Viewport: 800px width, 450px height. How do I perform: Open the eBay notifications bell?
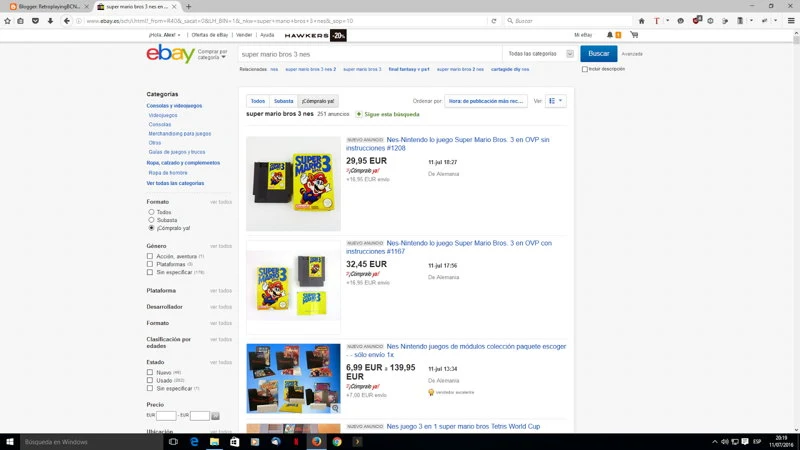[x=608, y=35]
